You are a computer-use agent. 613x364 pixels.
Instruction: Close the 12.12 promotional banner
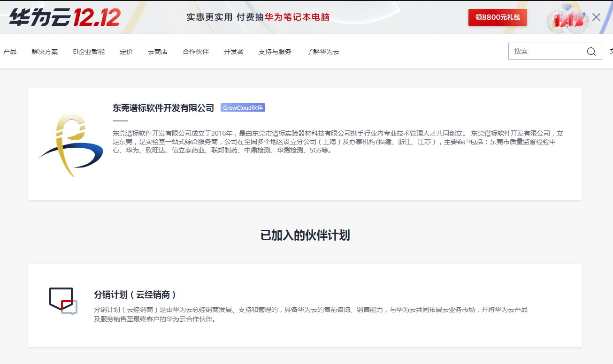pyautogui.click(x=596, y=17)
